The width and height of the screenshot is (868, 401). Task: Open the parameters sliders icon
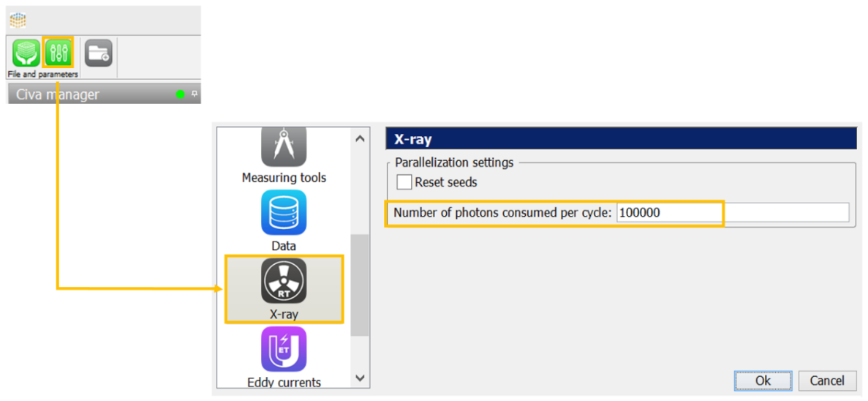[x=58, y=53]
